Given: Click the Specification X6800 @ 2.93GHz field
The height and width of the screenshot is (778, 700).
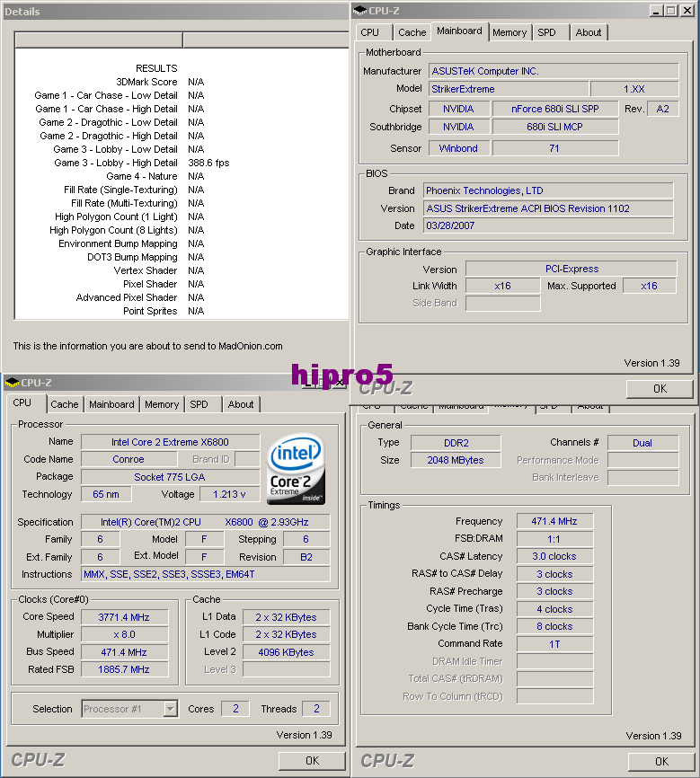Looking at the screenshot, I should pyautogui.click(x=206, y=522).
